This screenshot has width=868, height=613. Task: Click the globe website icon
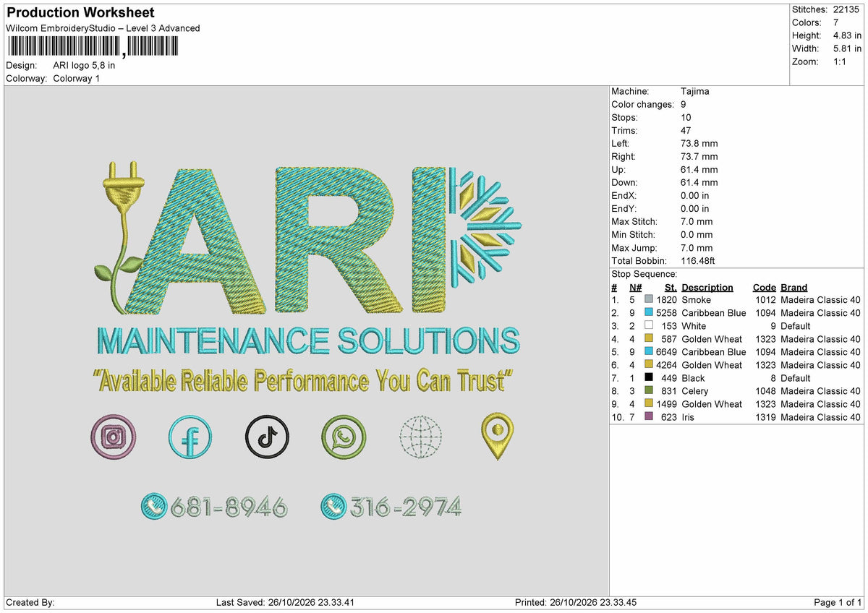click(421, 438)
